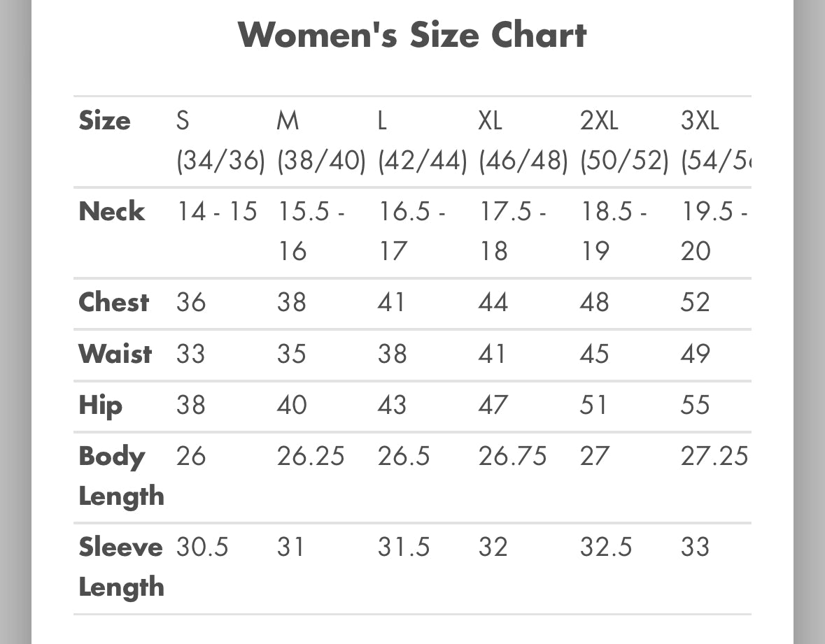Image resolution: width=825 pixels, height=644 pixels.
Task: Select the S (34/36) size column header
Action: click(x=220, y=141)
